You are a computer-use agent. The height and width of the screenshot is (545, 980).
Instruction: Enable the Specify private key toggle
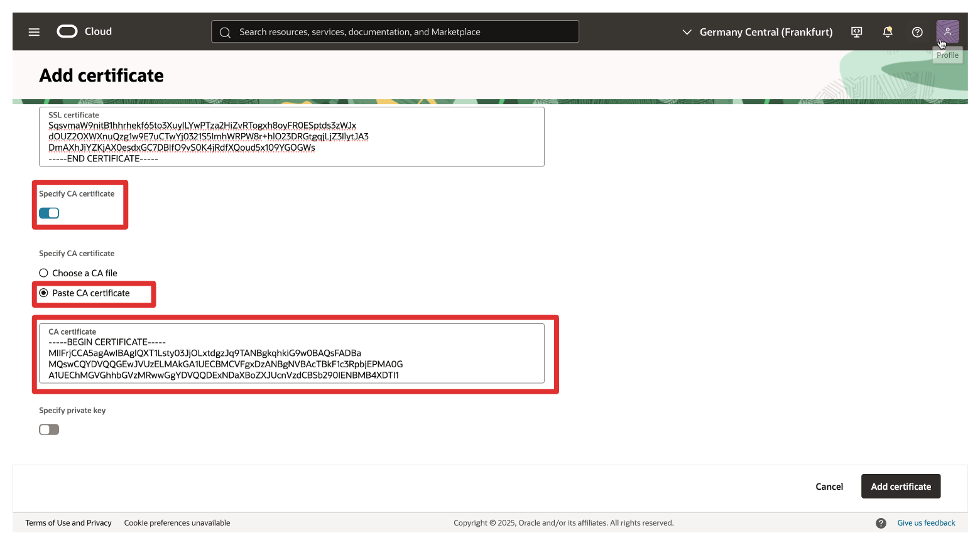(x=49, y=429)
